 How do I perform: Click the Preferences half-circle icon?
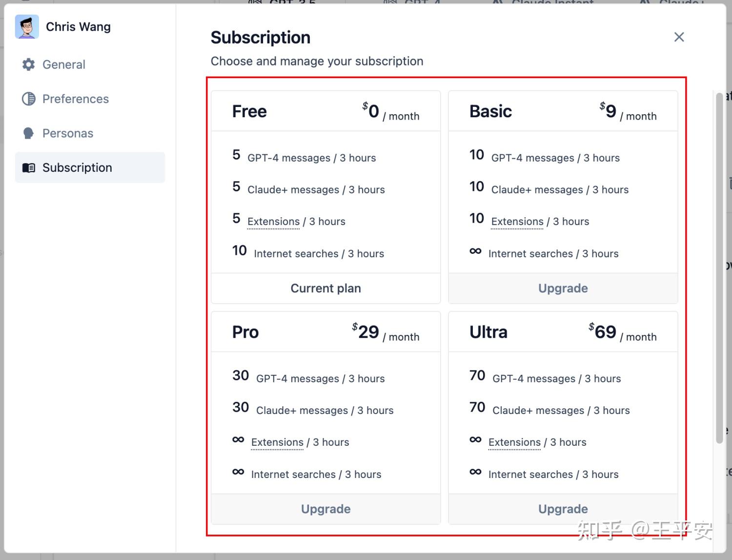click(29, 99)
